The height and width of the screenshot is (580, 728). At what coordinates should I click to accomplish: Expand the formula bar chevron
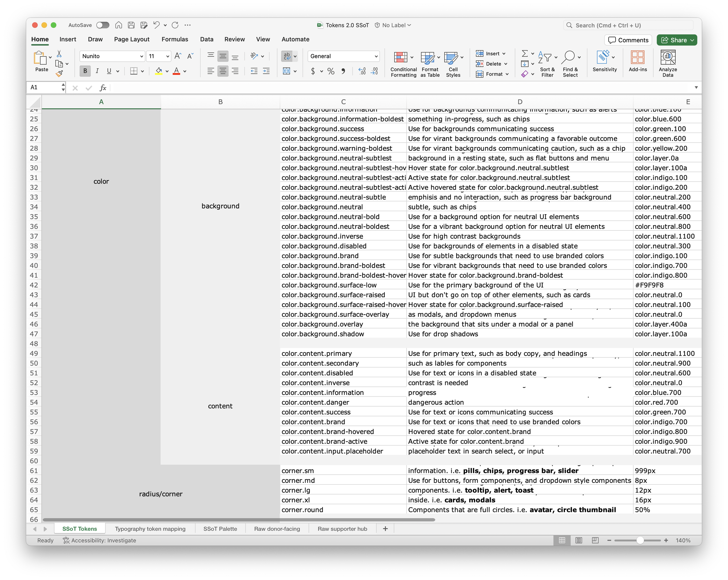tap(696, 87)
